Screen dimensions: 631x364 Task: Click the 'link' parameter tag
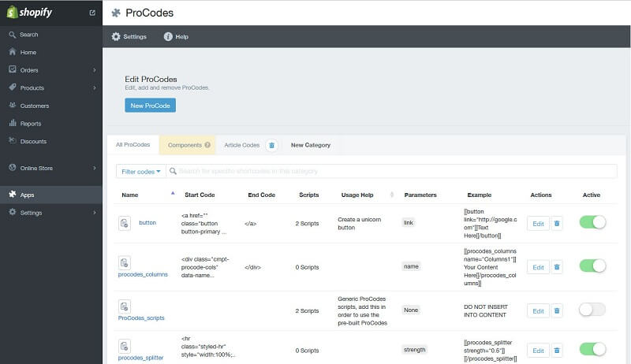(x=409, y=223)
